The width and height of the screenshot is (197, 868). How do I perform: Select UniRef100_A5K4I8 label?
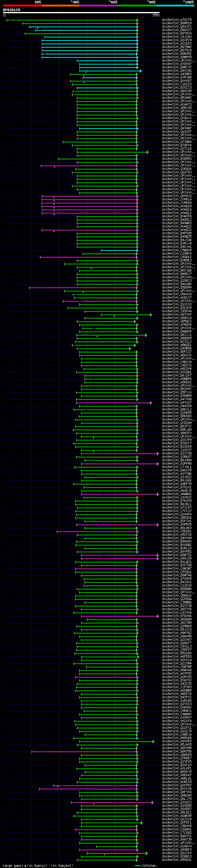177,294
